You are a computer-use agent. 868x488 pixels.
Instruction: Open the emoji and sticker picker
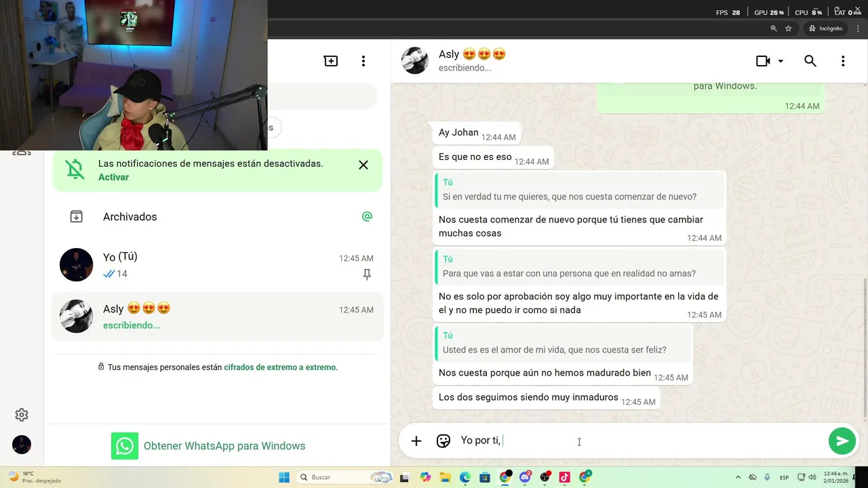pyautogui.click(x=443, y=441)
